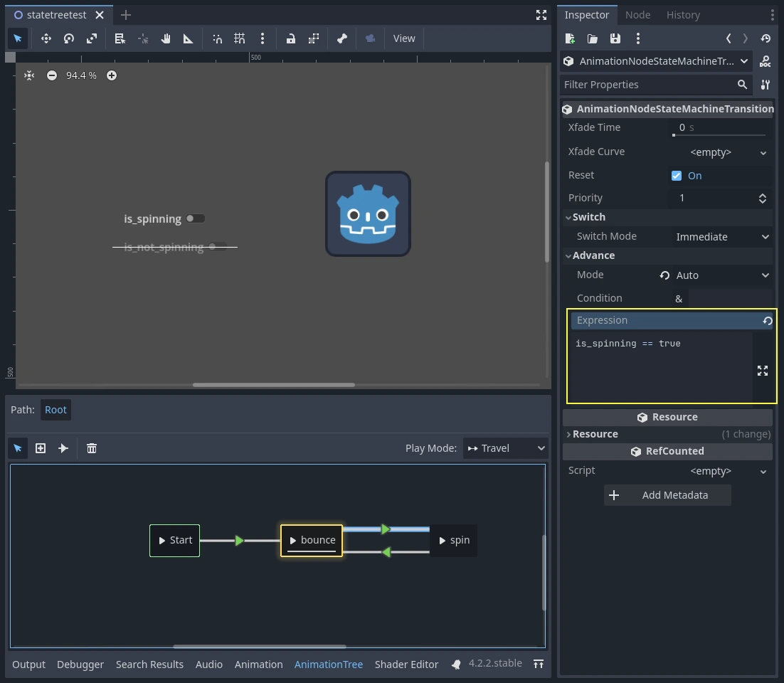Click the Filter Properties search field
The image size is (784, 683).
coord(647,85)
